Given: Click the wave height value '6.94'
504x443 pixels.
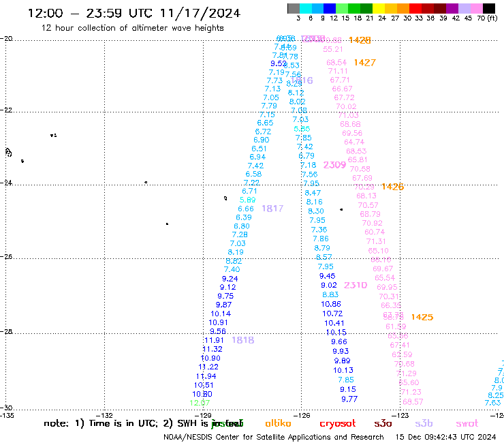Looking at the screenshot, I should 257,157.
